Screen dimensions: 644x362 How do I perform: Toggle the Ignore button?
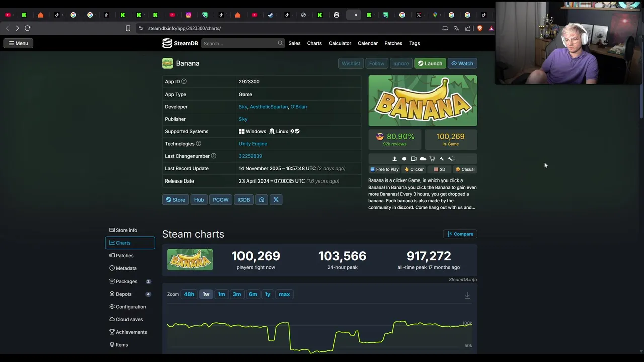point(401,63)
